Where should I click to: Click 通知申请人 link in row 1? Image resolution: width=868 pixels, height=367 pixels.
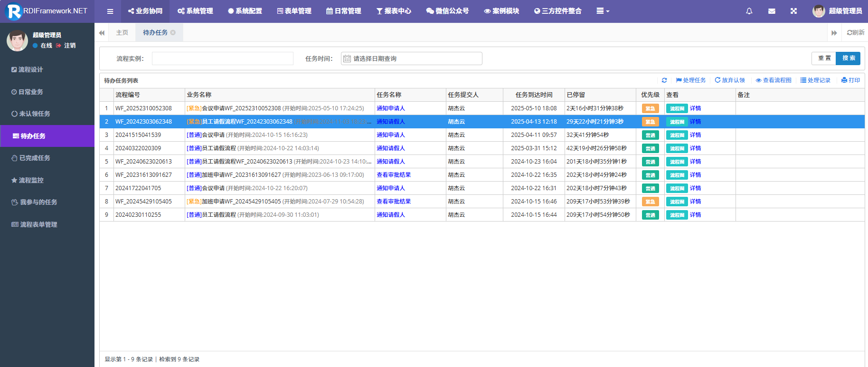click(x=391, y=108)
